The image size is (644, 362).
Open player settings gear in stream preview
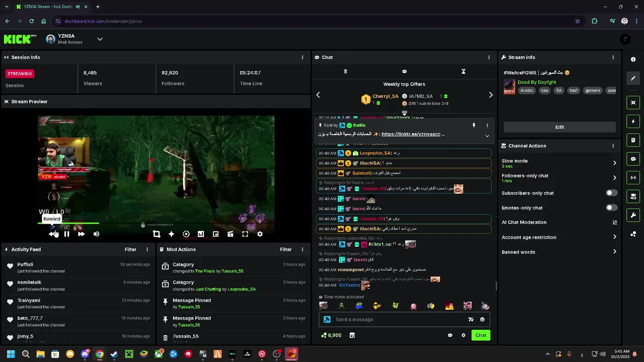(260, 234)
